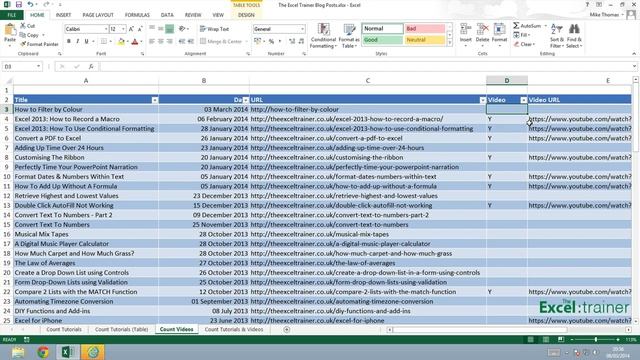The width and height of the screenshot is (640, 360).
Task: Click Merge & Center
Action: [222, 41]
